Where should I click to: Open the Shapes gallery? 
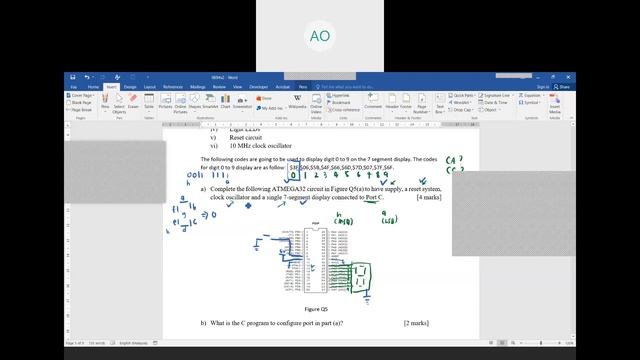click(x=195, y=101)
